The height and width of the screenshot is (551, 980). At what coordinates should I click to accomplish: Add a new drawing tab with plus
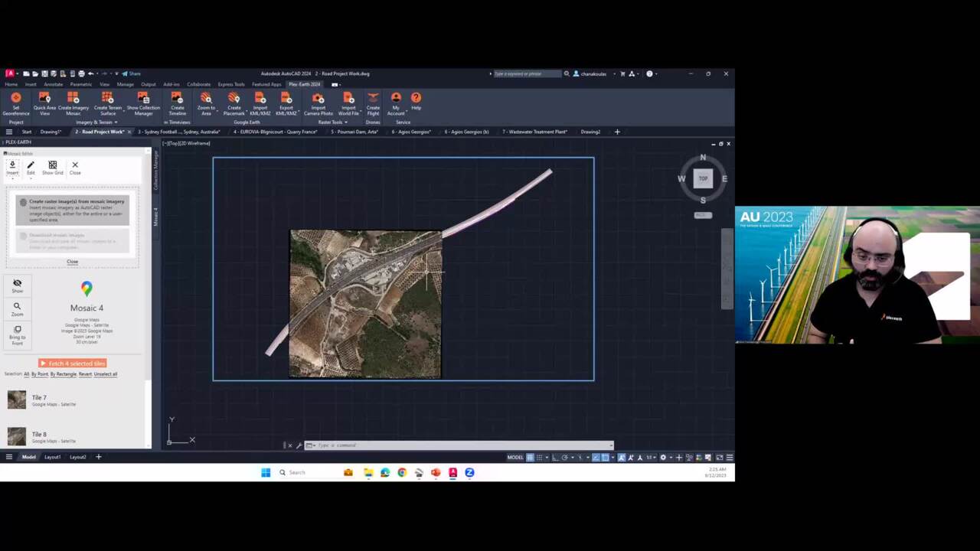pos(617,132)
